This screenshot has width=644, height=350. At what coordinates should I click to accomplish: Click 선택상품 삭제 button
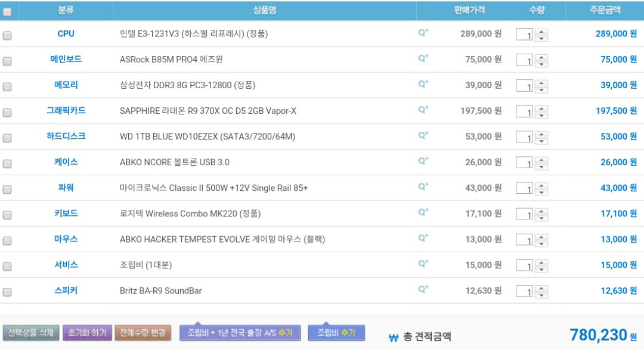[31, 333]
